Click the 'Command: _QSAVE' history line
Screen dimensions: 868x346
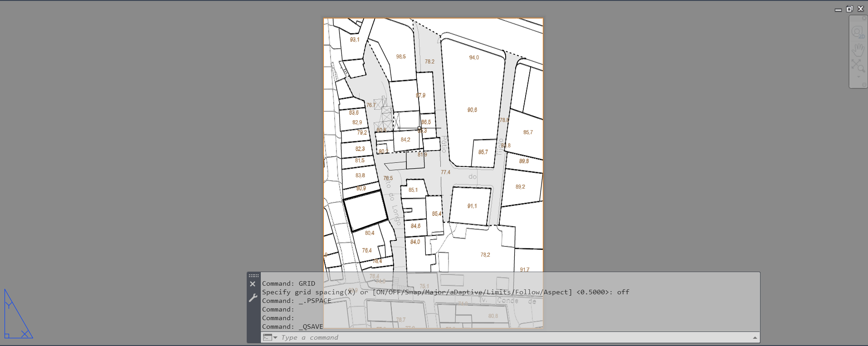pyautogui.click(x=293, y=327)
